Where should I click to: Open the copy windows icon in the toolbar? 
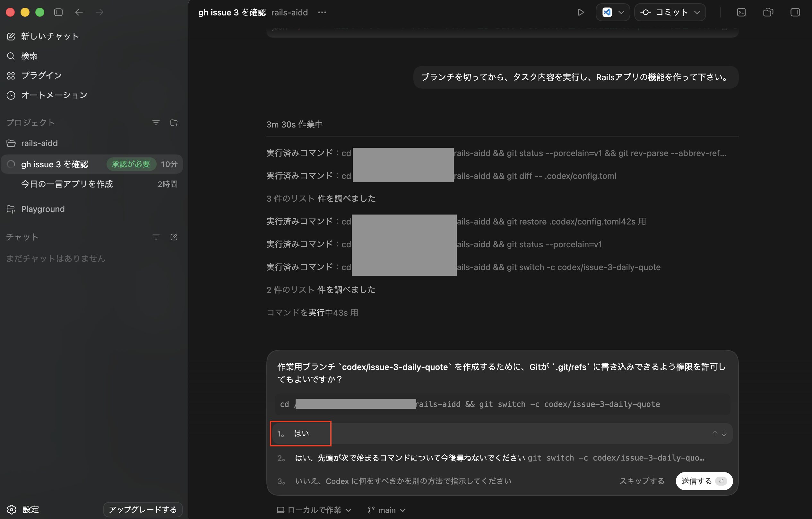(768, 13)
